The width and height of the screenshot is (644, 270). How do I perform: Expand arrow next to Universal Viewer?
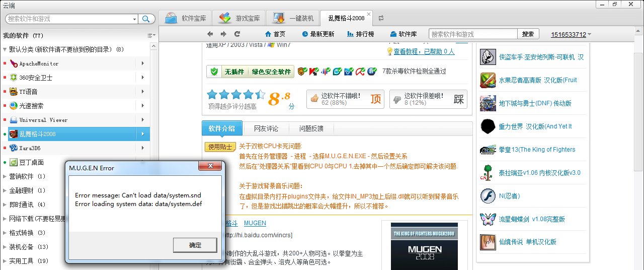pyautogui.click(x=143, y=120)
